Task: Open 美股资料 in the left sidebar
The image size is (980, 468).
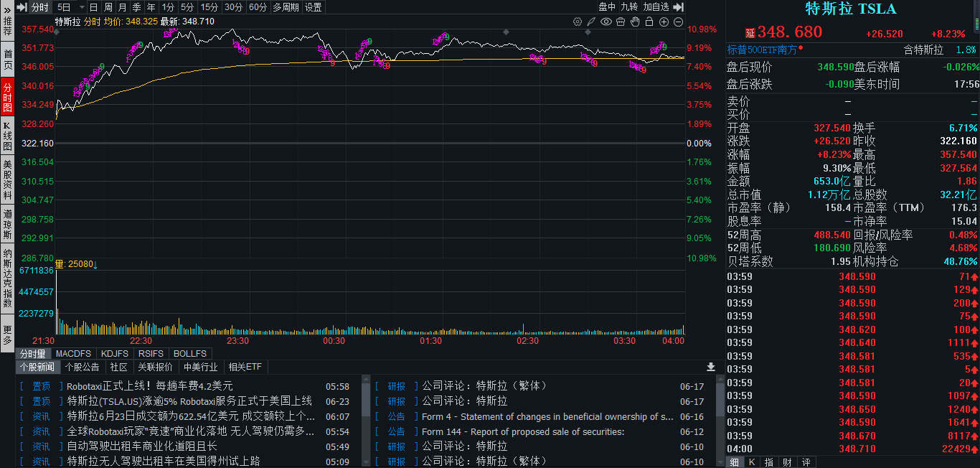Action: [7, 179]
